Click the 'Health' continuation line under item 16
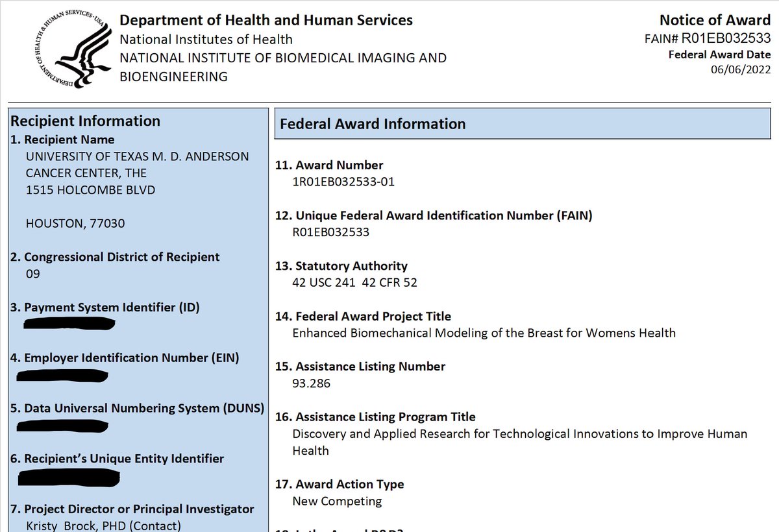This screenshot has width=779, height=532. pyautogui.click(x=311, y=451)
